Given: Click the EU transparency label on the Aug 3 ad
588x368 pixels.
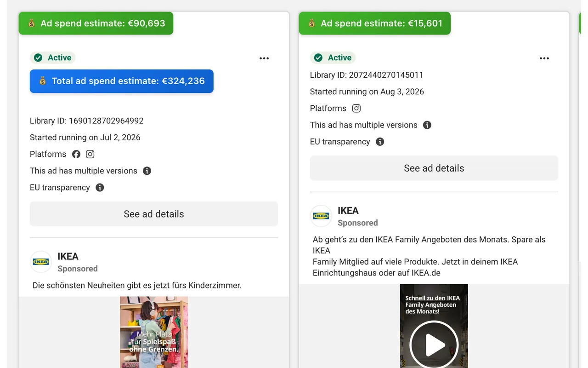Looking at the screenshot, I should pyautogui.click(x=340, y=141).
